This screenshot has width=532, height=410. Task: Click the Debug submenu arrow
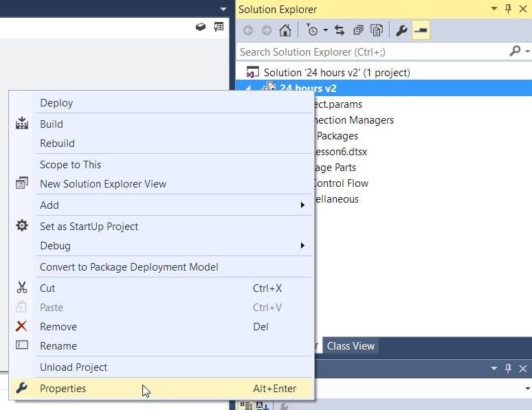coord(302,246)
